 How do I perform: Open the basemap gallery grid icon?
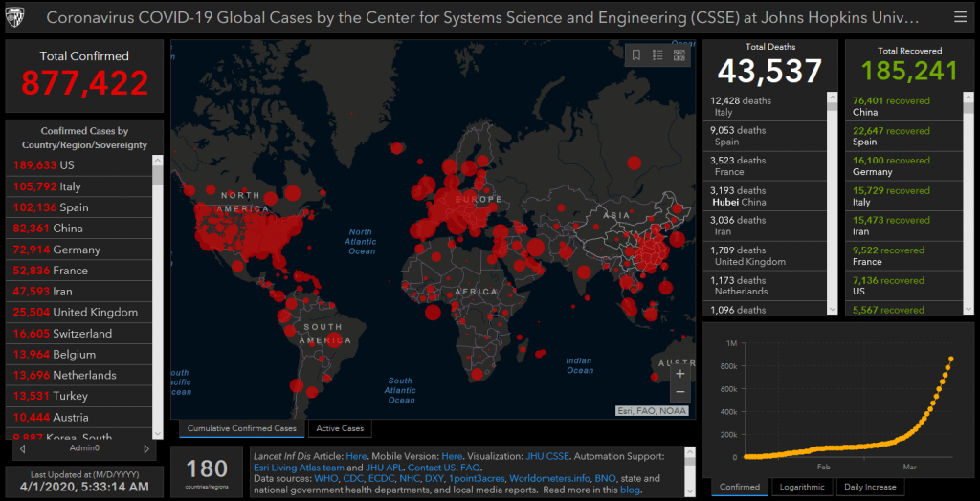click(x=679, y=54)
